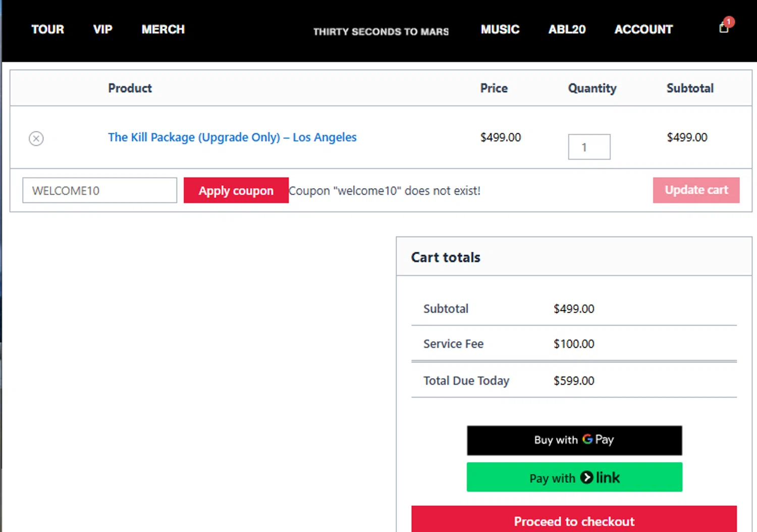Click the Update cart button
Viewport: 757px width, 532px height.
[x=696, y=190]
